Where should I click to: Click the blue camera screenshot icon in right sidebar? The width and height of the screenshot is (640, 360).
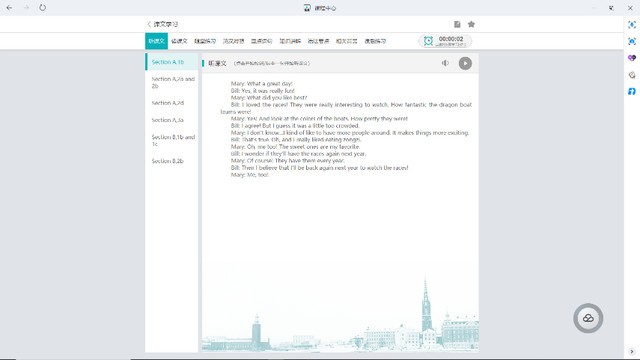click(x=632, y=41)
